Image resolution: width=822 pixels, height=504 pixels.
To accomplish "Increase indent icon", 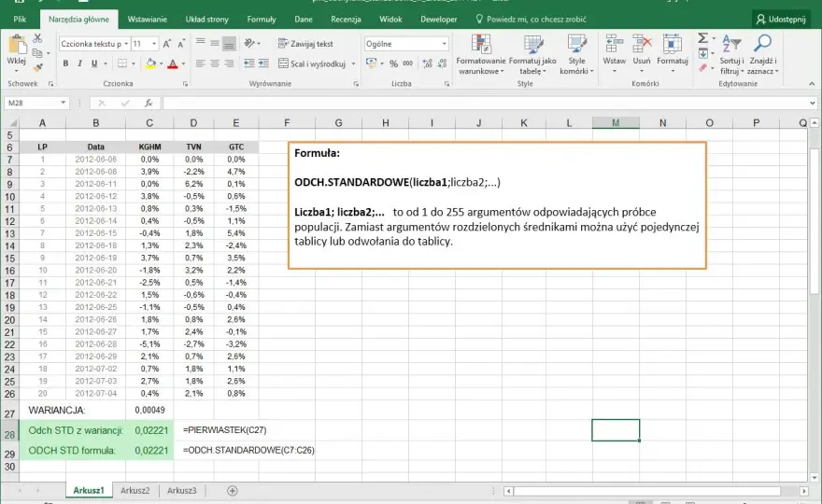I will pyautogui.click(x=263, y=63).
